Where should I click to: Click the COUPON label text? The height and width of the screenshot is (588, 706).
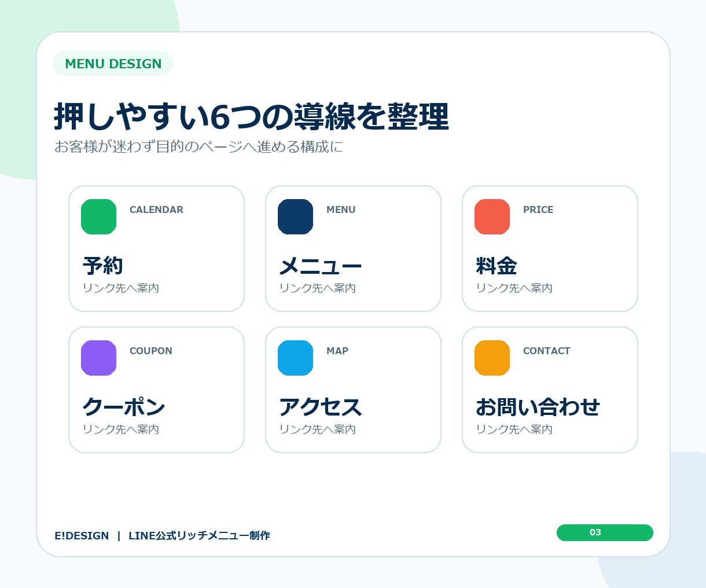[x=151, y=351]
